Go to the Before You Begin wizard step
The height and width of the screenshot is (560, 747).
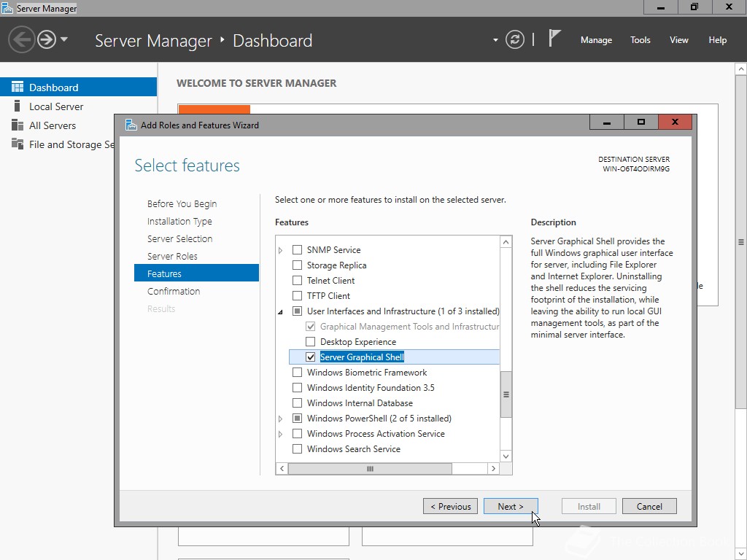pos(182,204)
